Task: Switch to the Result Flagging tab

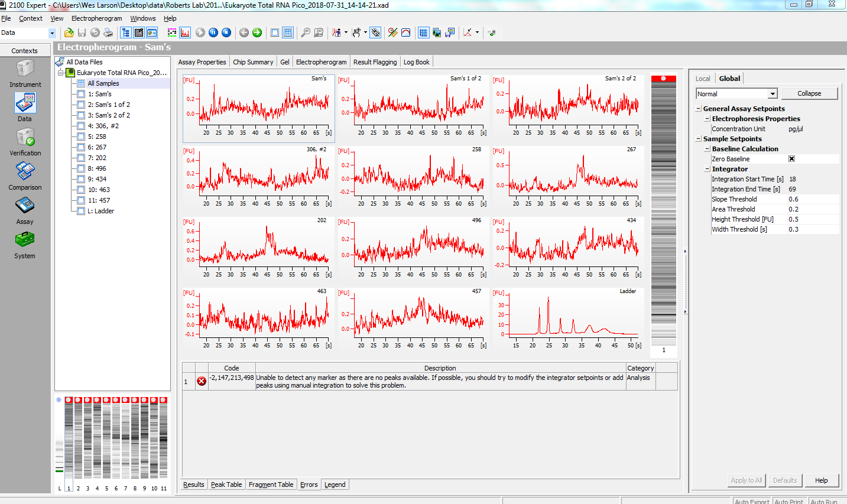Action: point(375,62)
